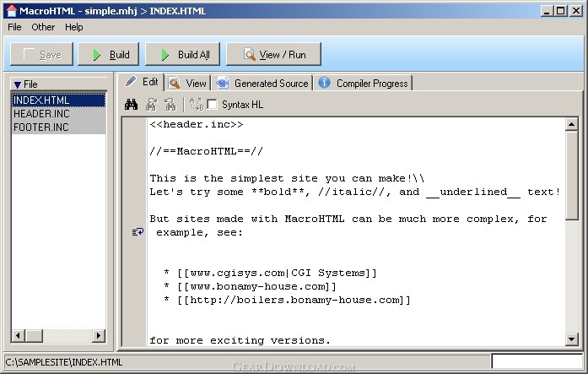Click the Find Previous binoculars icon
The width and height of the screenshot is (588, 374).
click(170, 105)
